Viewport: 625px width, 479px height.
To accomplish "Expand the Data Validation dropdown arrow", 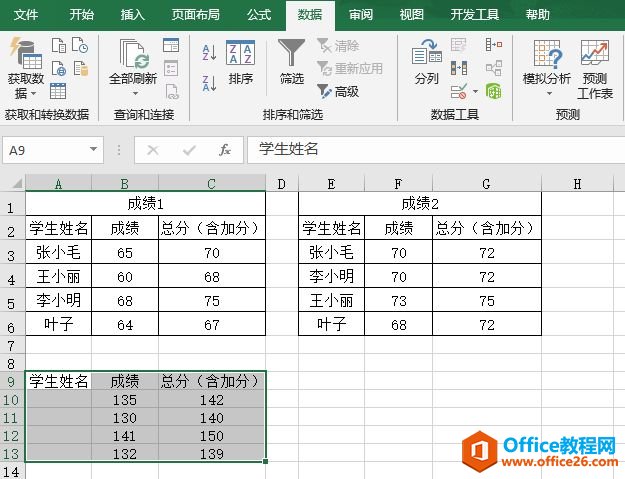I will [475, 92].
